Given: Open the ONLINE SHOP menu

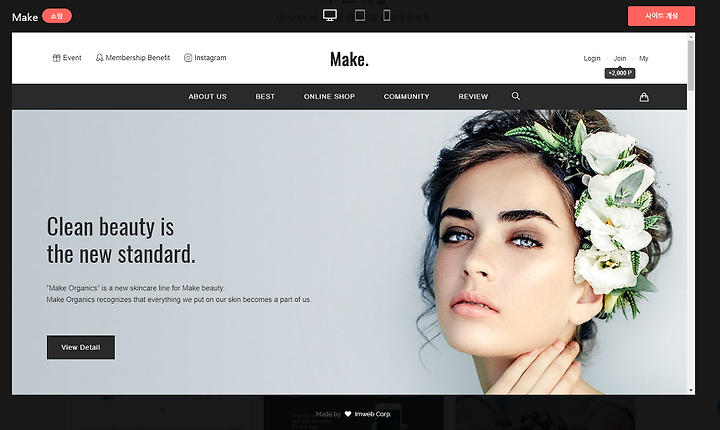Looking at the screenshot, I should 329,96.
